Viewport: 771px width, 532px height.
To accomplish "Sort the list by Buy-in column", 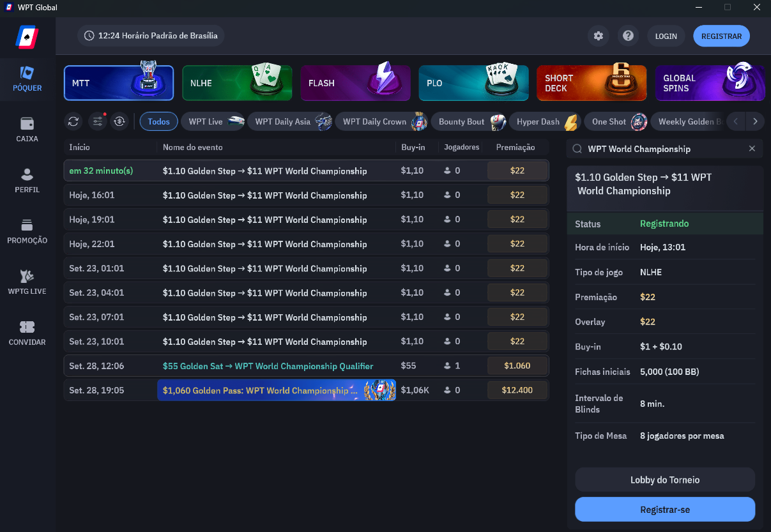I will tap(413, 148).
